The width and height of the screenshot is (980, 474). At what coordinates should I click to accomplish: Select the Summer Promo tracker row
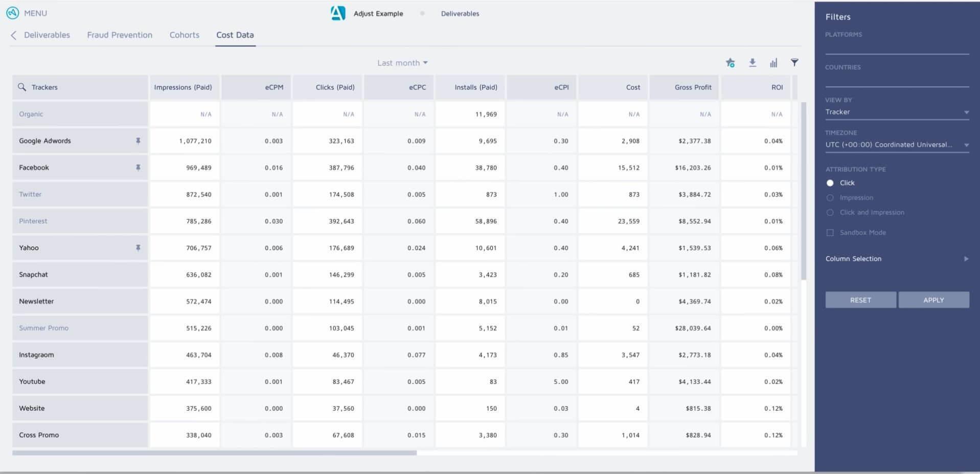coord(80,328)
